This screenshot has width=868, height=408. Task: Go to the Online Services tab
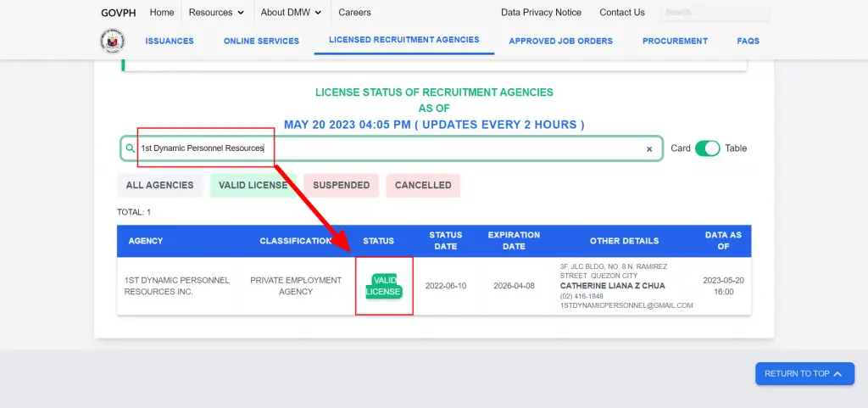(261, 41)
